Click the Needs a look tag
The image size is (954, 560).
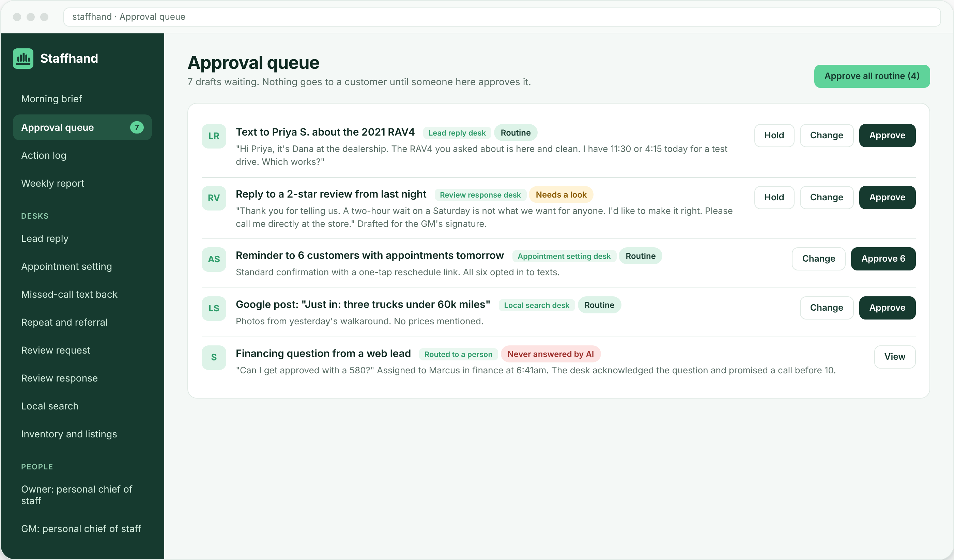tap(561, 195)
